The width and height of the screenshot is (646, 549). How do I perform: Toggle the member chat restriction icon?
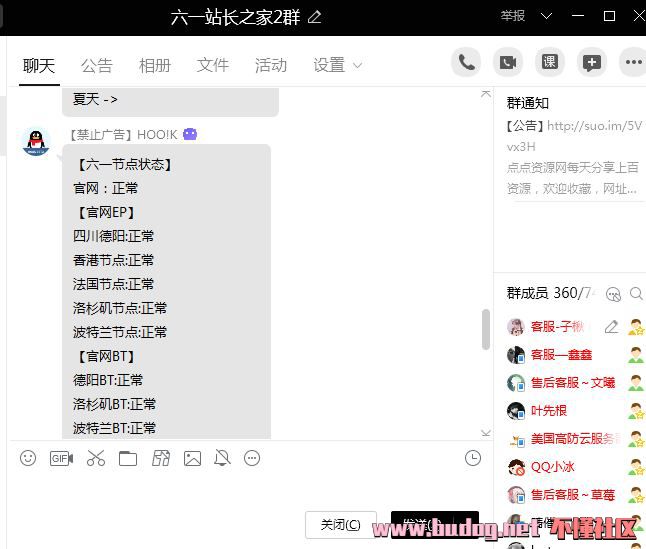pyautogui.click(x=614, y=293)
